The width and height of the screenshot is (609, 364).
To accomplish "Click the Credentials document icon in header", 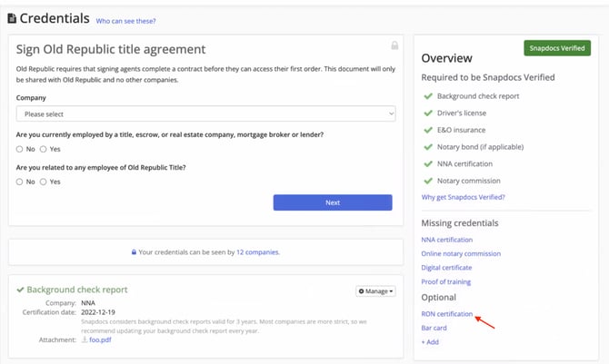I will 11,18.
